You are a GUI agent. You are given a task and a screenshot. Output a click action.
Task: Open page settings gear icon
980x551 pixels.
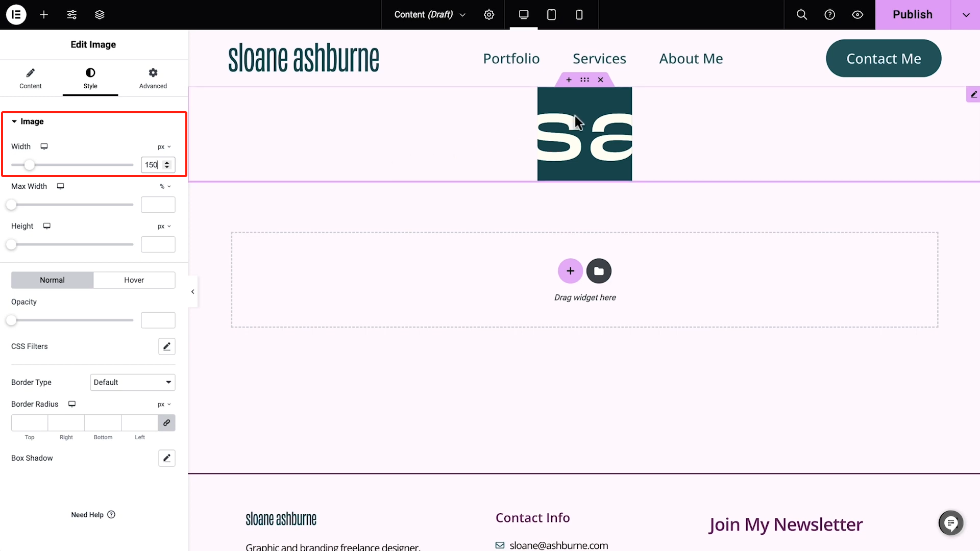pyautogui.click(x=489, y=15)
